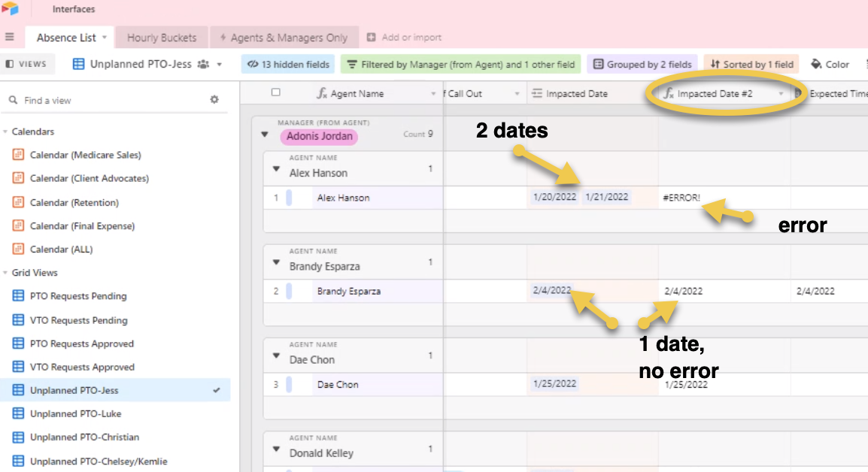Image resolution: width=868 pixels, height=472 pixels.
Task: Open the view name dropdown arrow
Action: (x=219, y=65)
